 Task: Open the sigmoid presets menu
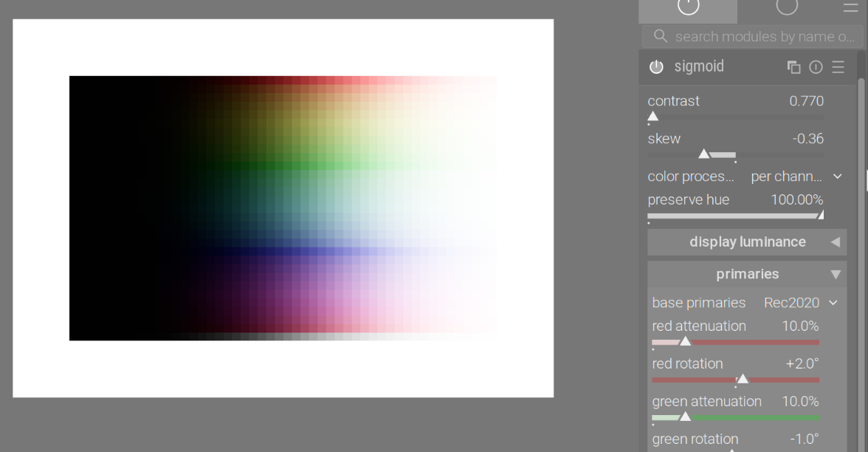[x=838, y=67]
